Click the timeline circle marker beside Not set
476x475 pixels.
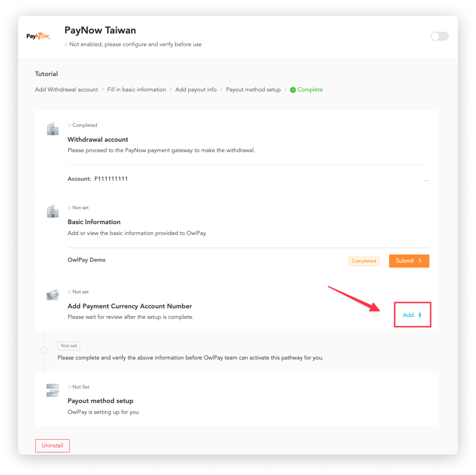click(44, 350)
